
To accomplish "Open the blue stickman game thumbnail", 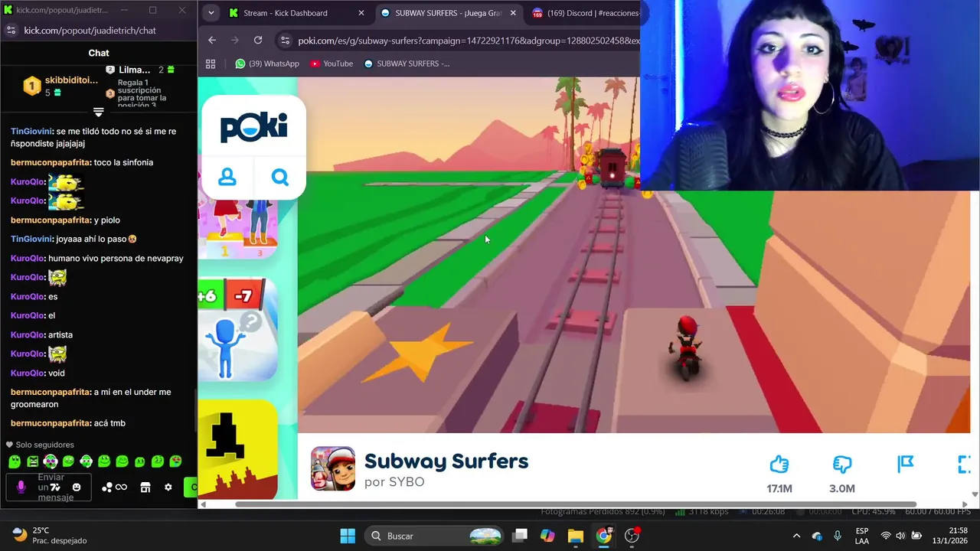I will [237, 329].
